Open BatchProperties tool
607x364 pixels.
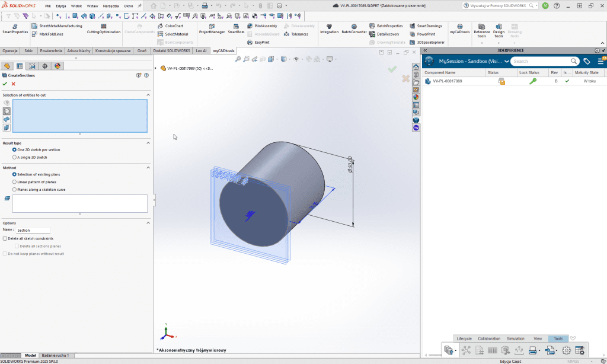pos(386,26)
